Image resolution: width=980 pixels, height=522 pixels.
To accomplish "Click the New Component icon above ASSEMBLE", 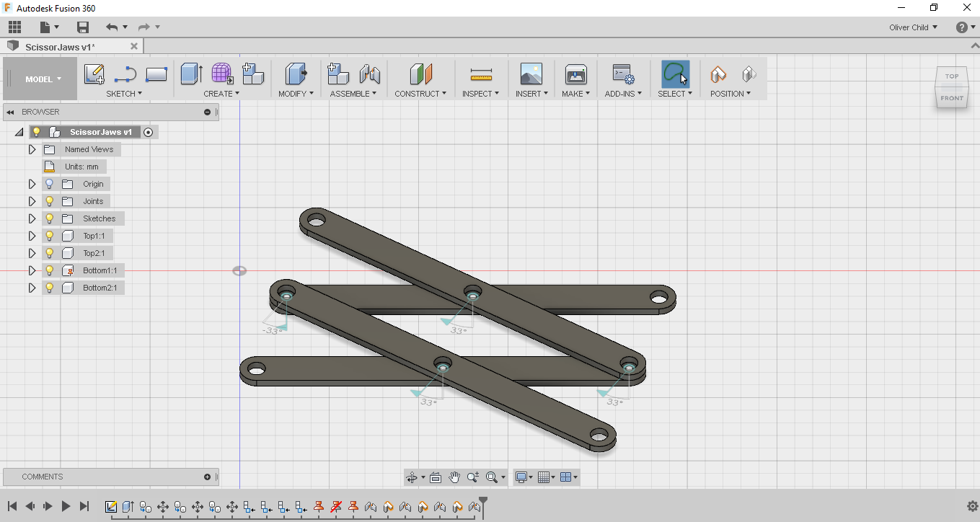I will pyautogui.click(x=338, y=74).
